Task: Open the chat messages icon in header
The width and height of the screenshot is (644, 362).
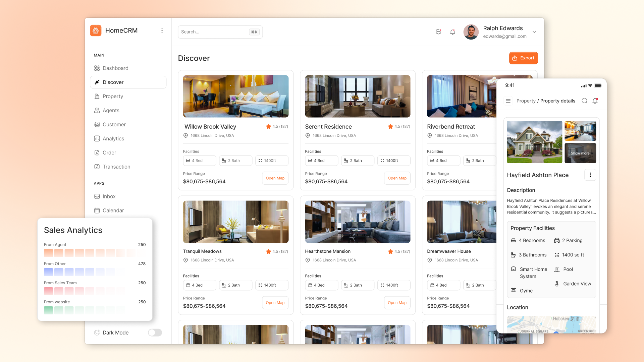Action: 438,32
